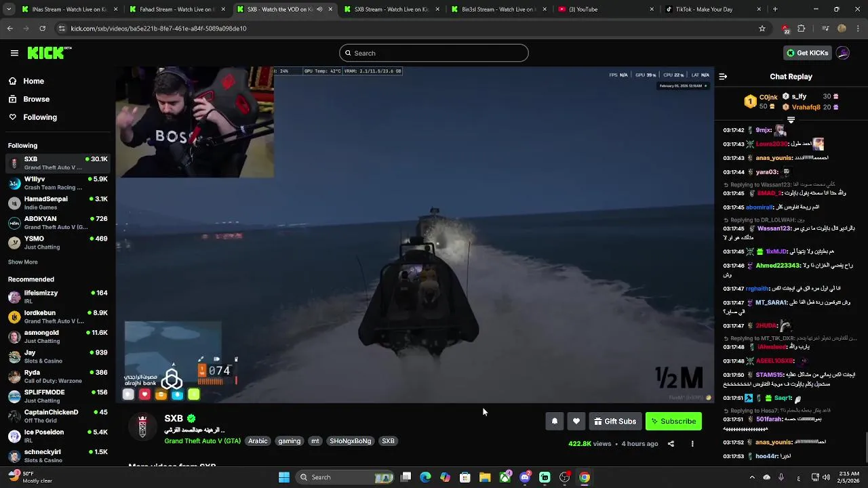Image resolution: width=868 pixels, height=488 pixels.
Task: Bookmark this page with the star icon
Action: coord(762,28)
